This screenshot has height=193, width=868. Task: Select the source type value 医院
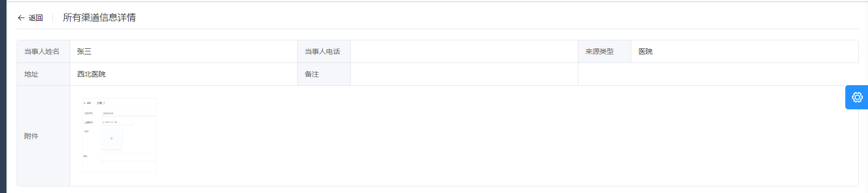point(645,51)
